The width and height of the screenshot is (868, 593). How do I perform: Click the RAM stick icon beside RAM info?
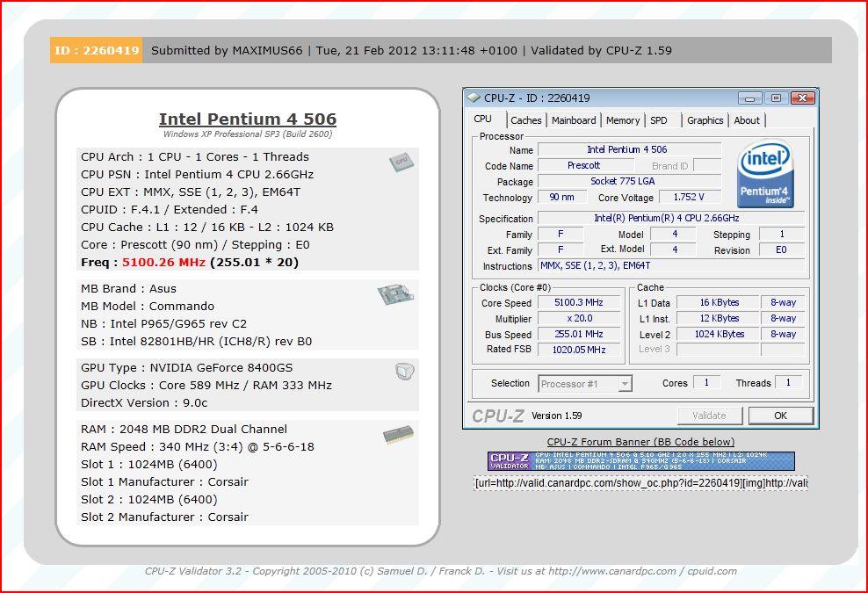pos(398,435)
